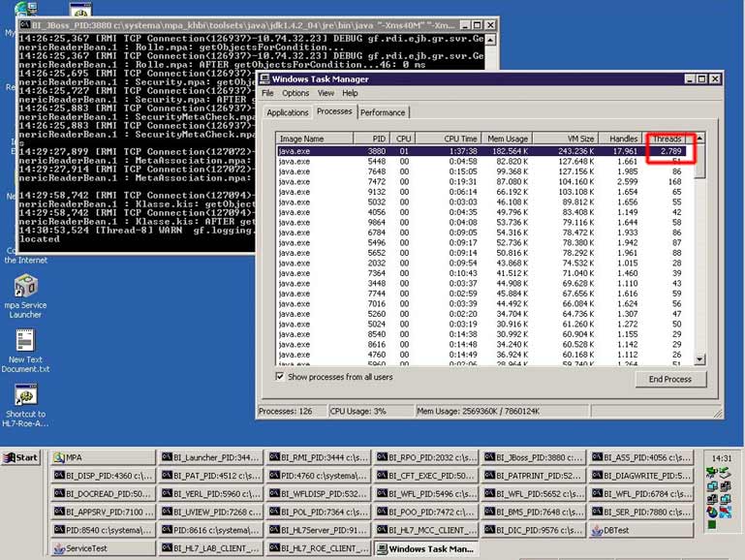Screen dimensions: 745x560
Task: Sort processes by the Mem Usage column header
Action: pyautogui.click(x=507, y=140)
